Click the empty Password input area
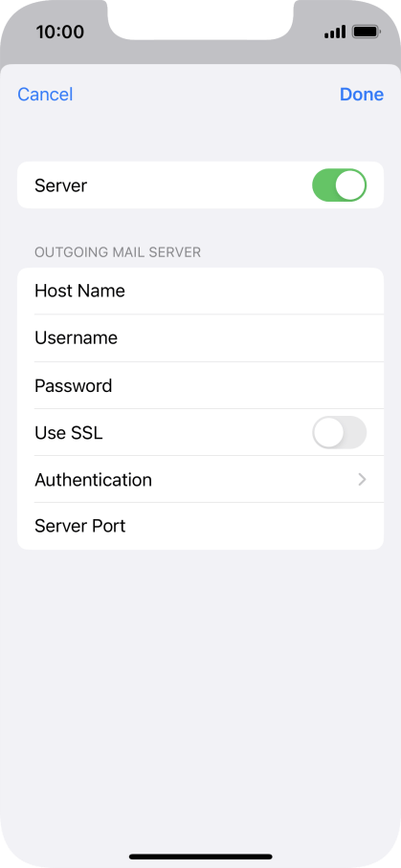 pyautogui.click(x=255, y=385)
